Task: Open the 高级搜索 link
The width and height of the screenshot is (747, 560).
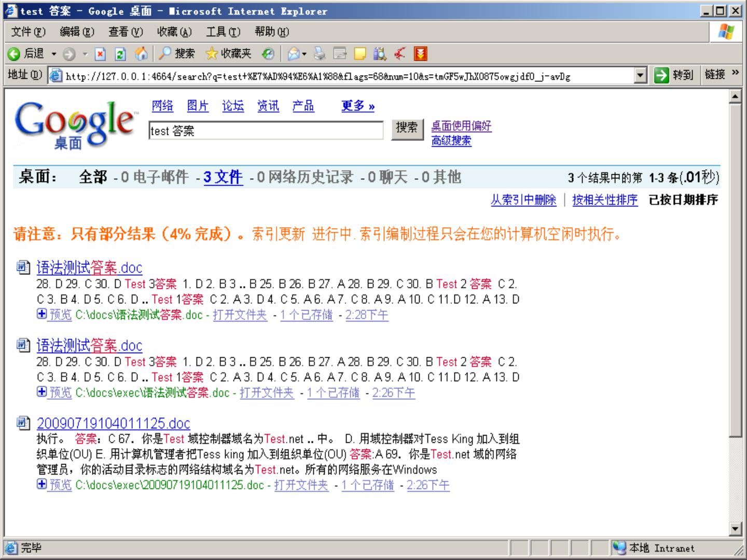Action: pyautogui.click(x=451, y=141)
